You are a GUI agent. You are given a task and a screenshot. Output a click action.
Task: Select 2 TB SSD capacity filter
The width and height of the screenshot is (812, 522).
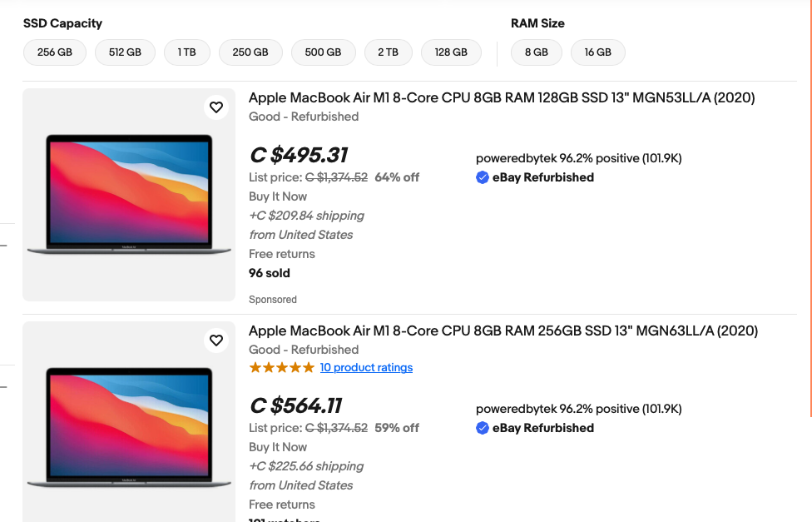tap(388, 52)
